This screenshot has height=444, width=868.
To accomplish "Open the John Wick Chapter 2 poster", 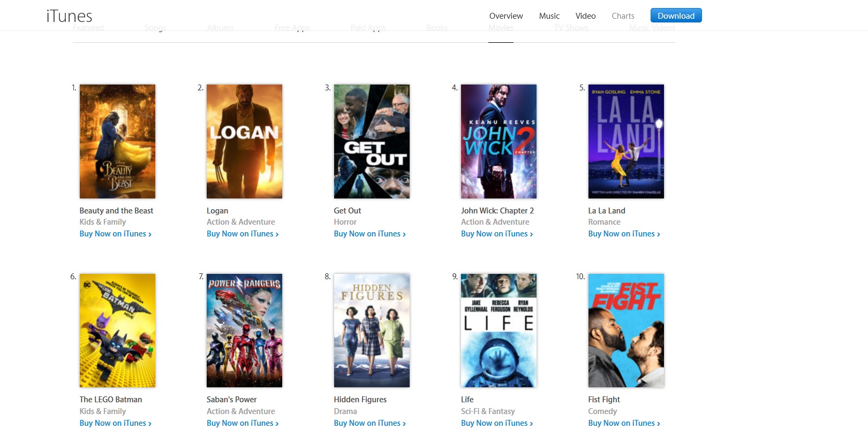I will (499, 141).
